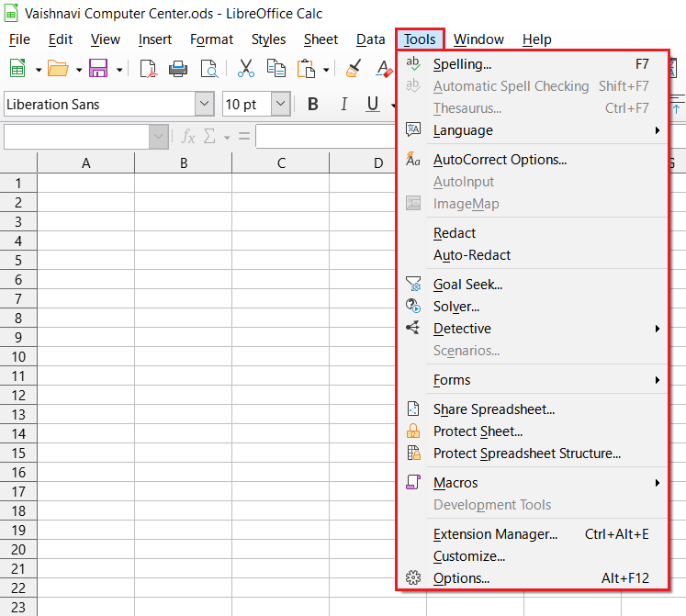Viewport: 686px width, 616px height.
Task: Open the View menu
Action: [106, 39]
